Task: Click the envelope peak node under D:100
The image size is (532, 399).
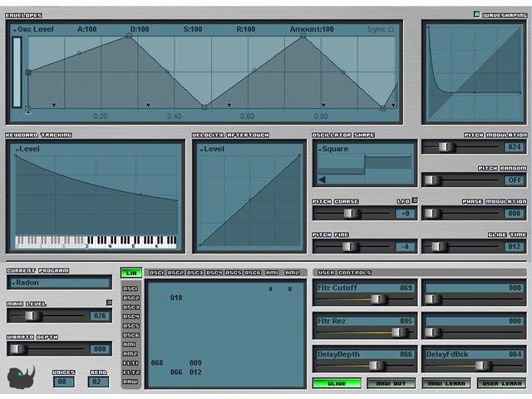Action: 129,36
